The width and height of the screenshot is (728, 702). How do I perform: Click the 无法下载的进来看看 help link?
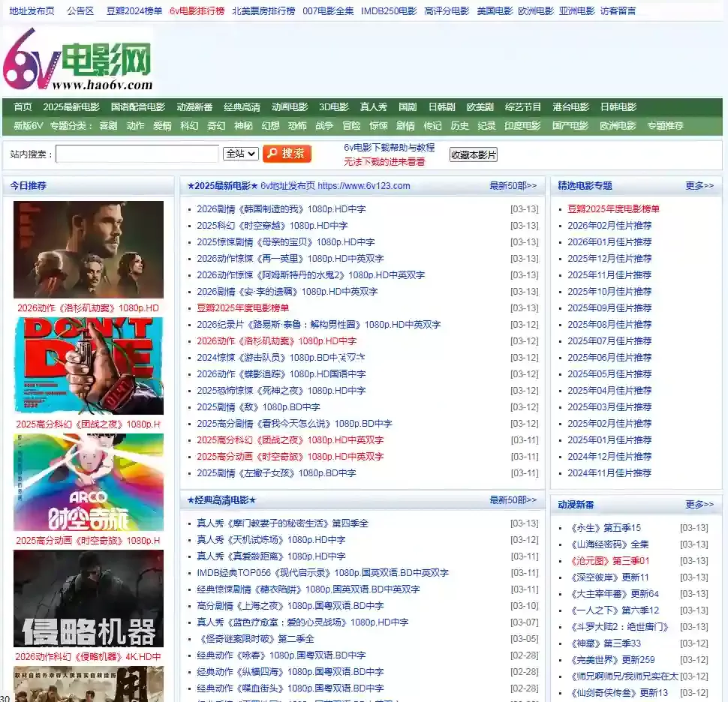click(384, 161)
